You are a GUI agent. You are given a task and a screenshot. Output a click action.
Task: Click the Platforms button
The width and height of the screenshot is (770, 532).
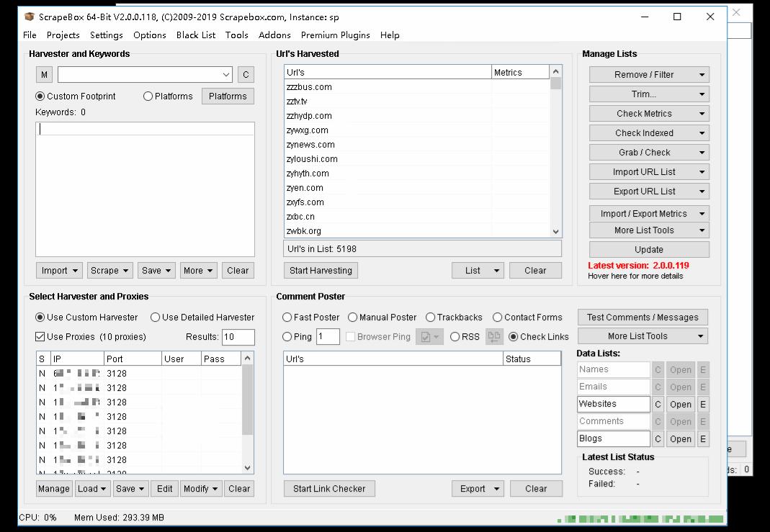click(228, 96)
